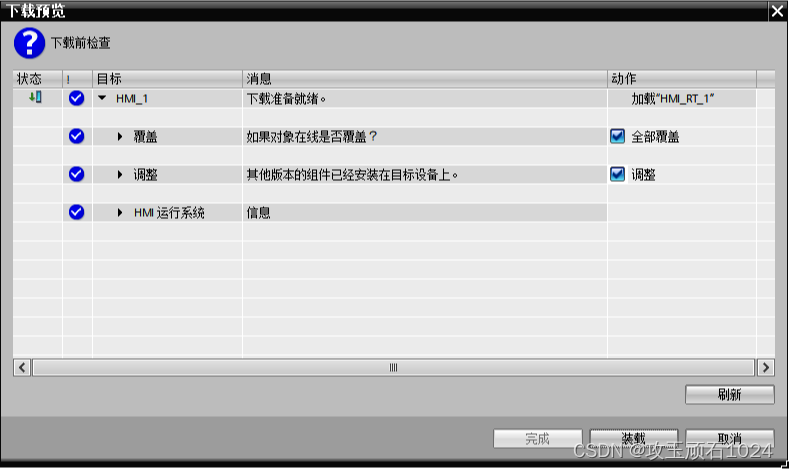Viewport: 789px width, 470px height.
Task: Click the 装载 button
Action: [x=634, y=438]
